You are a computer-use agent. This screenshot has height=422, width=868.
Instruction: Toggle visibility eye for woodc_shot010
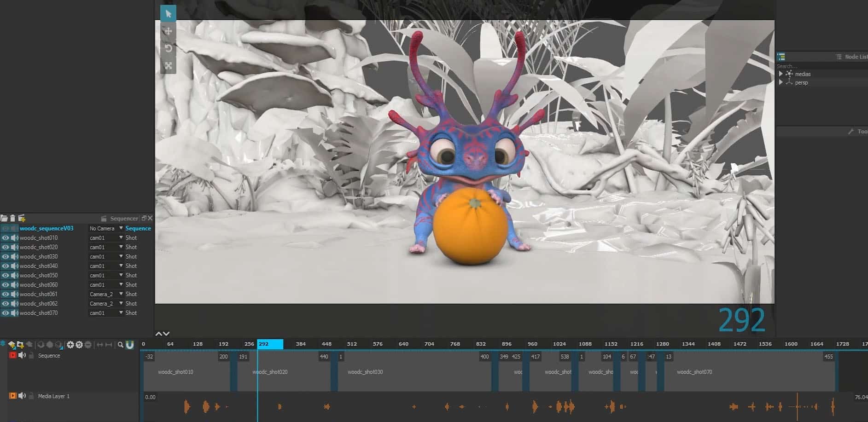[x=5, y=237]
